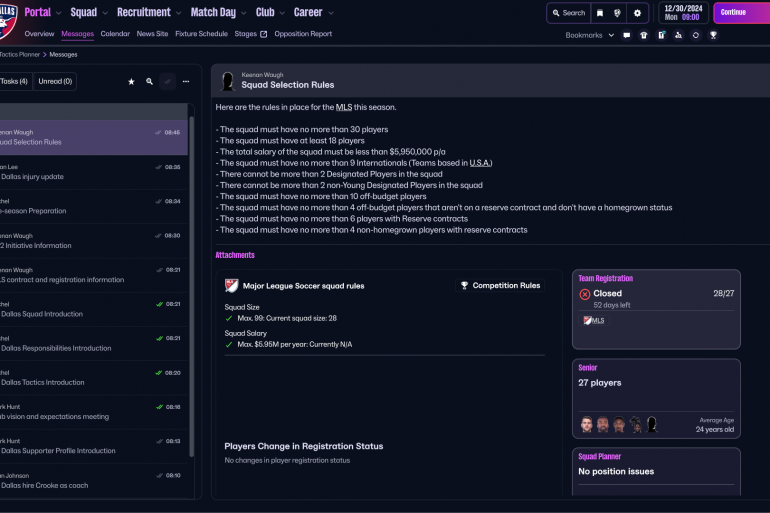Screen dimensions: 770x513
Task: Click the bookmark icon beside Search
Action: 599,13
